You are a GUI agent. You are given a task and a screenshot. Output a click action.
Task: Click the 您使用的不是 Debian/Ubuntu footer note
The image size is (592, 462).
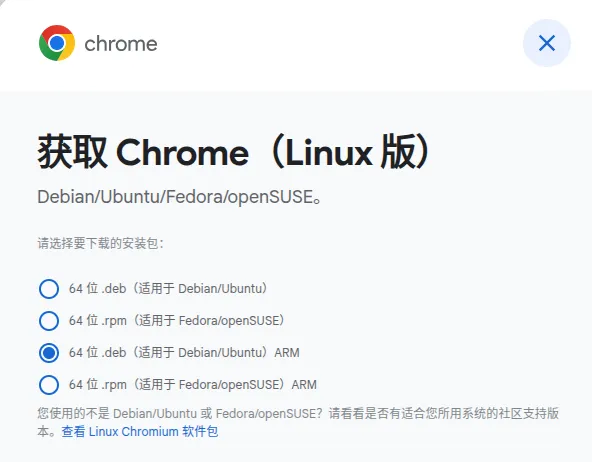(298, 422)
